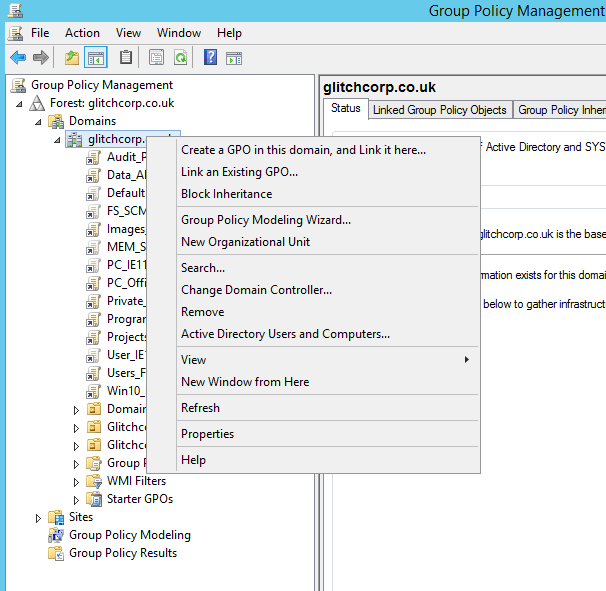Select Group Policy Modeling tree item

click(x=129, y=535)
